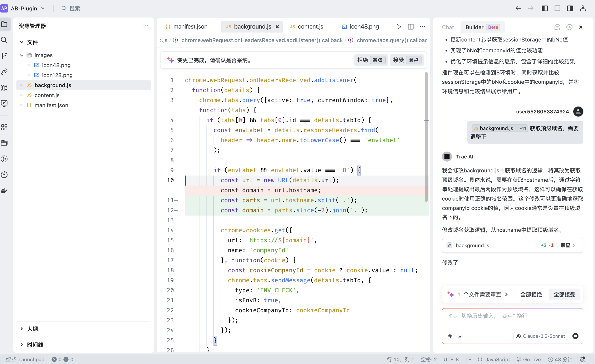Open the Source Control branch icon
This screenshot has width=595, height=364.
pyautogui.click(x=4, y=56)
